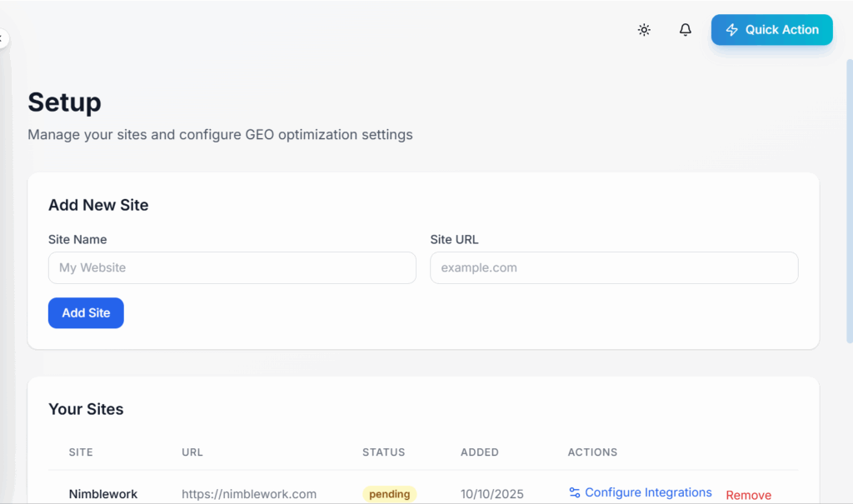This screenshot has height=504, width=853.
Task: Focus the Site Name input field
Action: click(x=232, y=268)
